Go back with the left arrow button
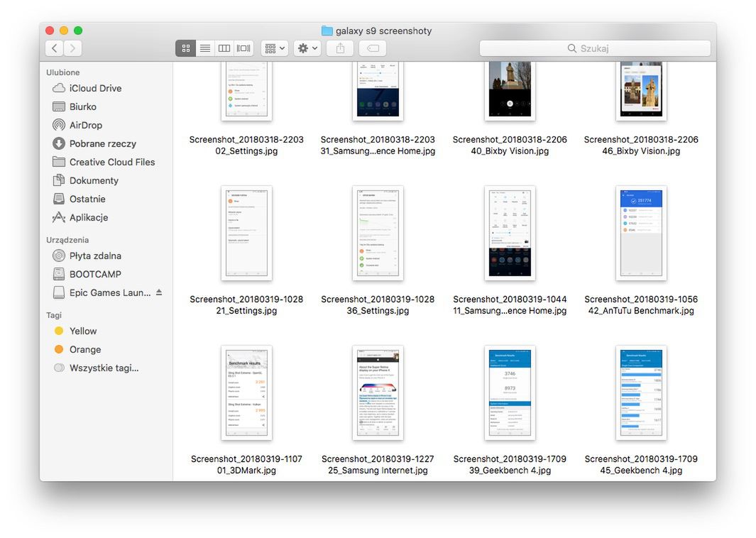Screen dimensions: 756x538 point(55,48)
